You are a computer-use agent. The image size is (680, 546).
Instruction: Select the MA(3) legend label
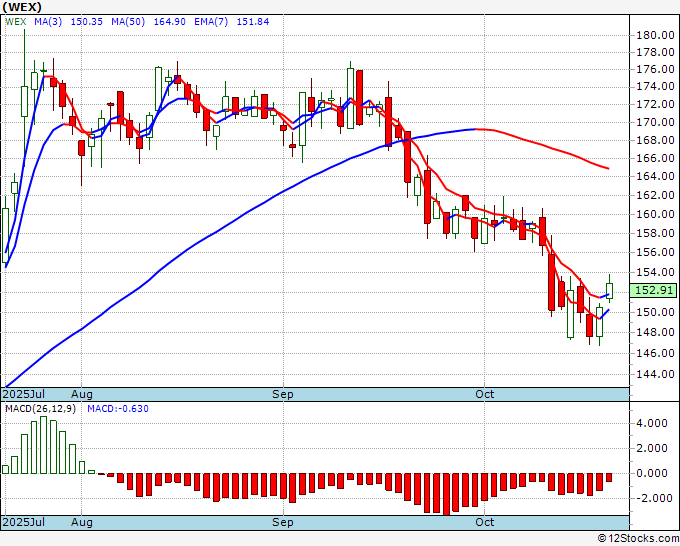click(x=48, y=22)
